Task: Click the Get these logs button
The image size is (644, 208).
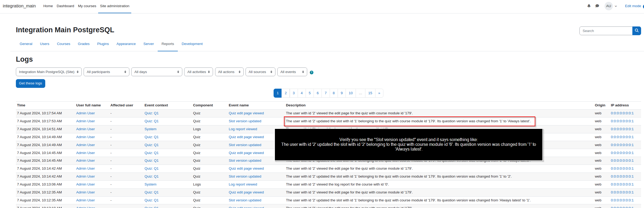Action: point(30,83)
